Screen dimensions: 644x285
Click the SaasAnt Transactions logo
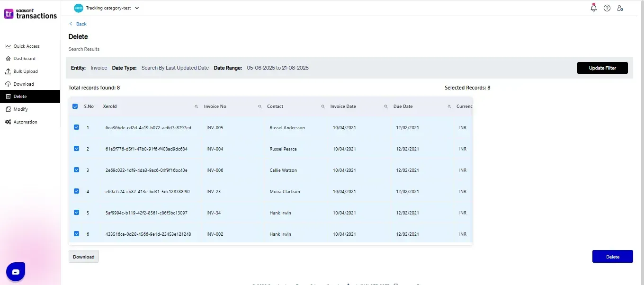[30, 14]
